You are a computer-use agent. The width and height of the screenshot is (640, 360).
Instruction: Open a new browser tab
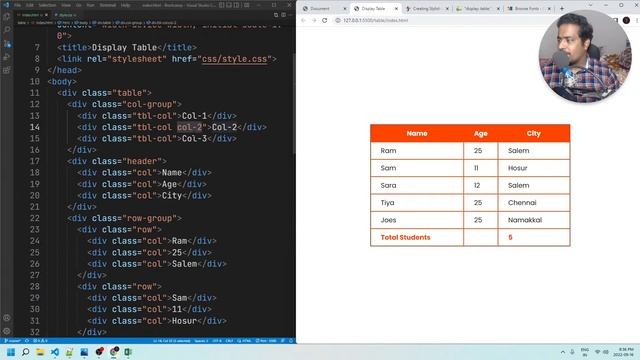coord(562,8)
